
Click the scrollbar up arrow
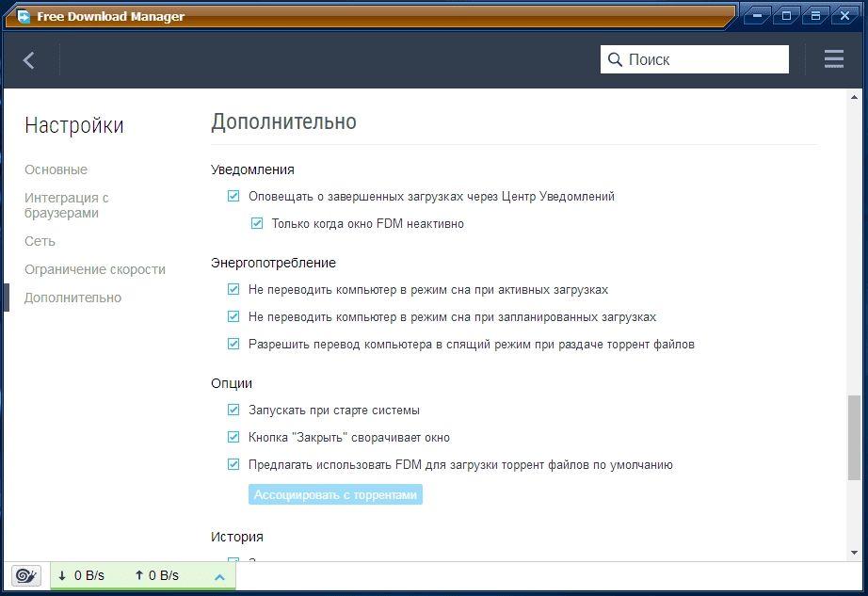point(854,97)
